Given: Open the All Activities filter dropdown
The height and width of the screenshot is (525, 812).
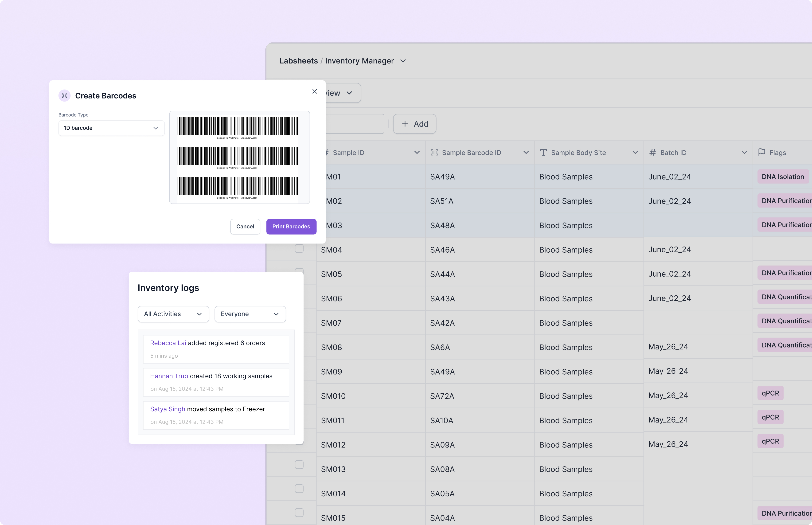Looking at the screenshot, I should (x=173, y=314).
